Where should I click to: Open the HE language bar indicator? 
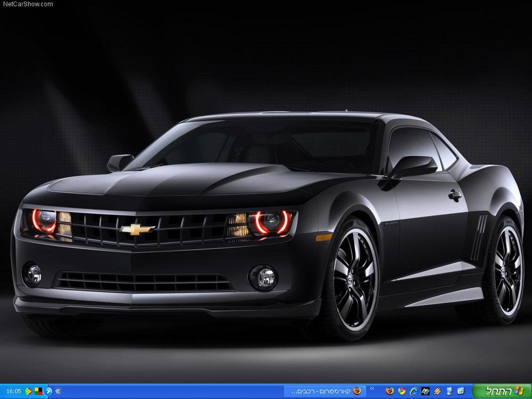(x=58, y=391)
